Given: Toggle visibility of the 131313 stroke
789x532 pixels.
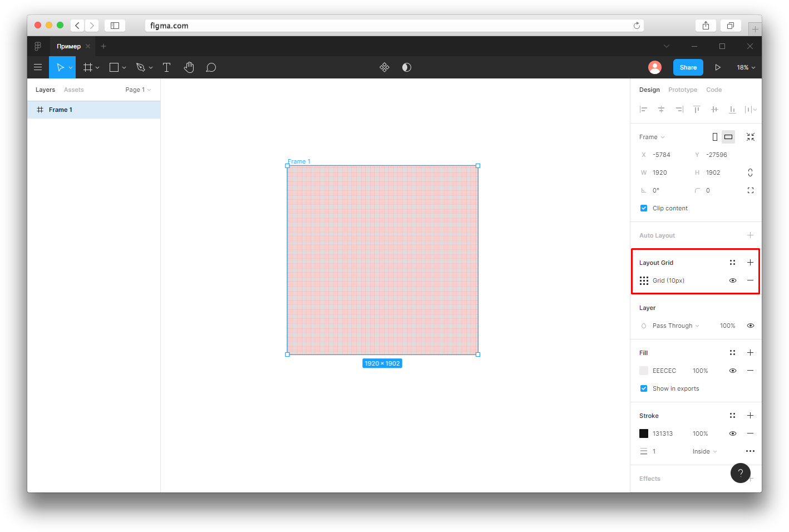Looking at the screenshot, I should [733, 434].
